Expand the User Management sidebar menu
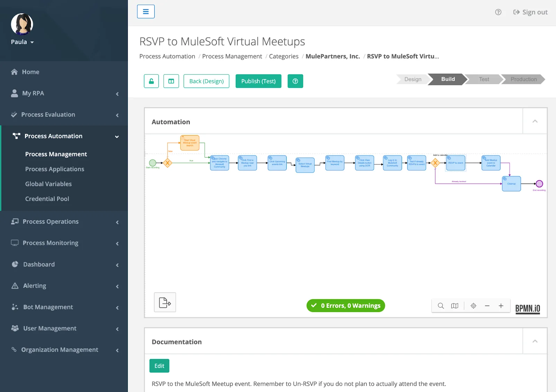556x392 pixels. pyautogui.click(x=64, y=328)
